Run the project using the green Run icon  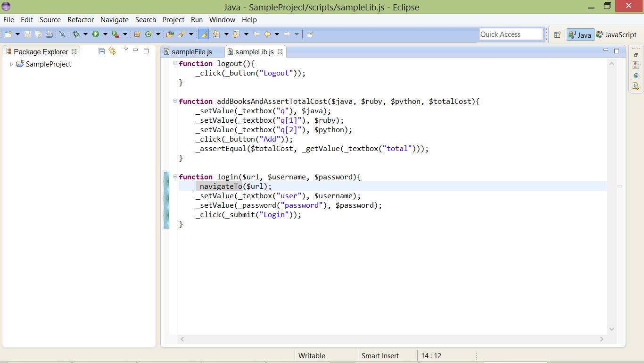pos(95,34)
